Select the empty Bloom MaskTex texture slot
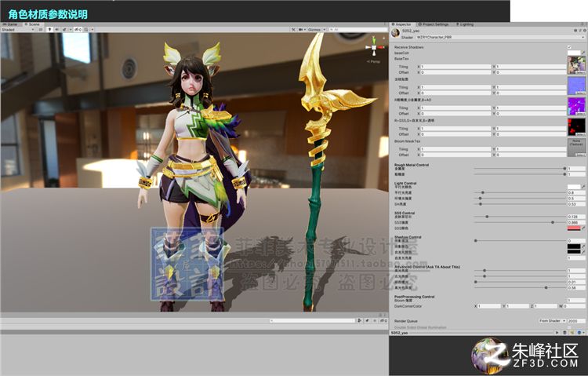Viewport: 588px width, 376px height. click(x=576, y=148)
